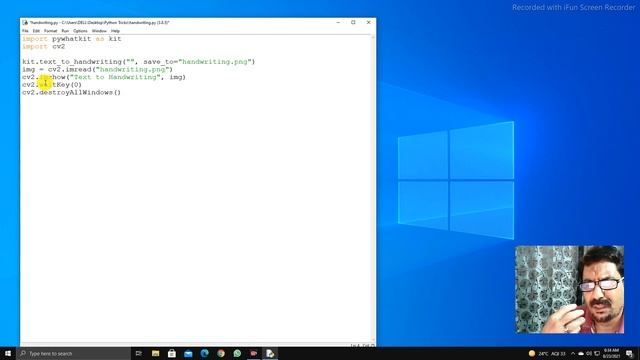Open Mail app from the taskbar
Viewport: 640px width, 360px height.
(x=188, y=353)
